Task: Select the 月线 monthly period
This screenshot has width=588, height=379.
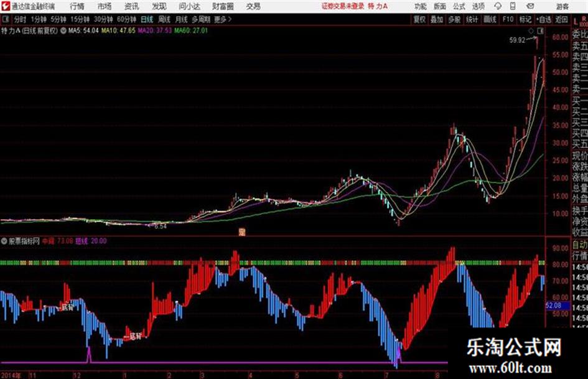Action: [x=182, y=19]
